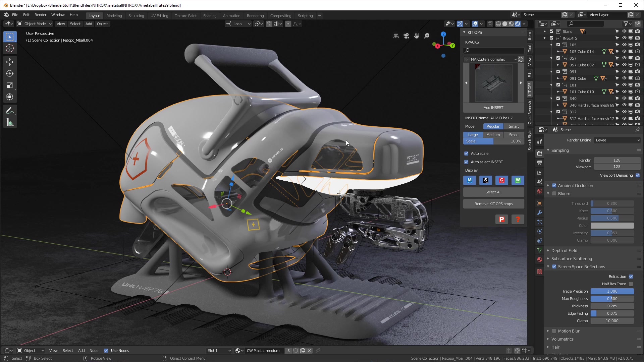Open the Modifier properties wrench tab
This screenshot has height=362, width=644.
(x=539, y=213)
